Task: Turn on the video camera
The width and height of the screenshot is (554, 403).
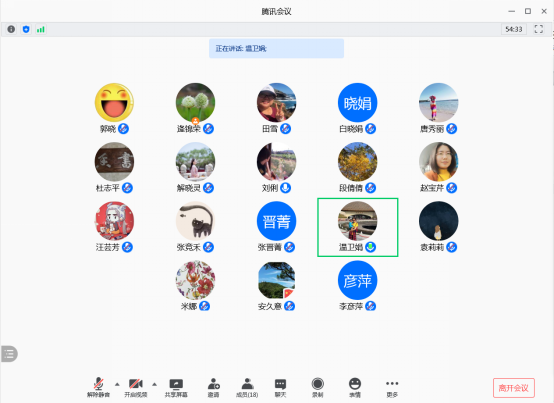Action: pyautogui.click(x=136, y=388)
